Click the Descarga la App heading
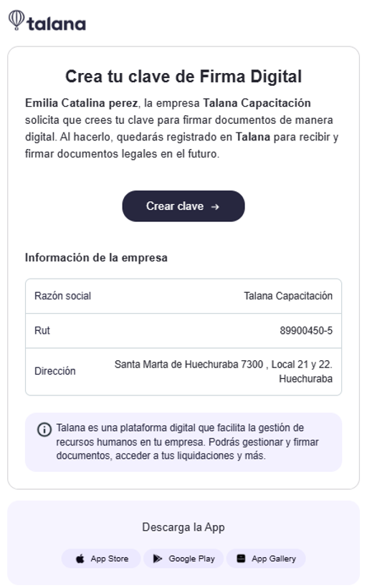Image resolution: width=367 pixels, height=588 pixels. click(x=183, y=527)
